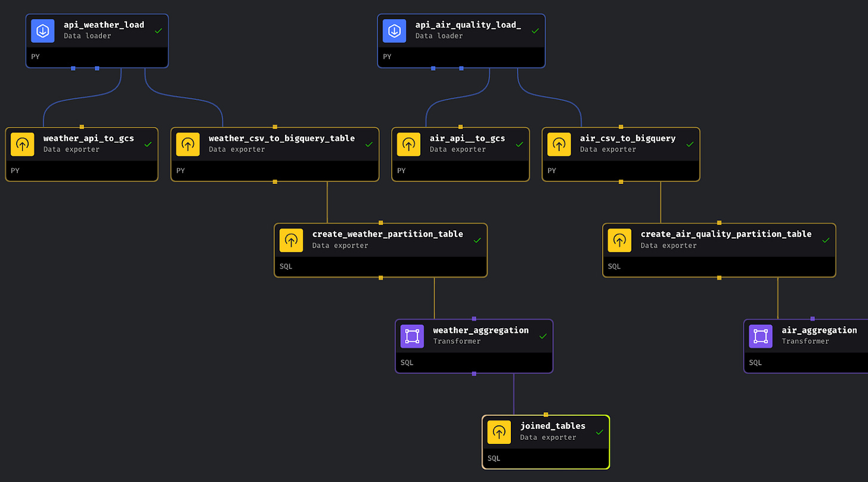Click green checkmark on weather_csv_to_bigquery_table block

coord(368,144)
